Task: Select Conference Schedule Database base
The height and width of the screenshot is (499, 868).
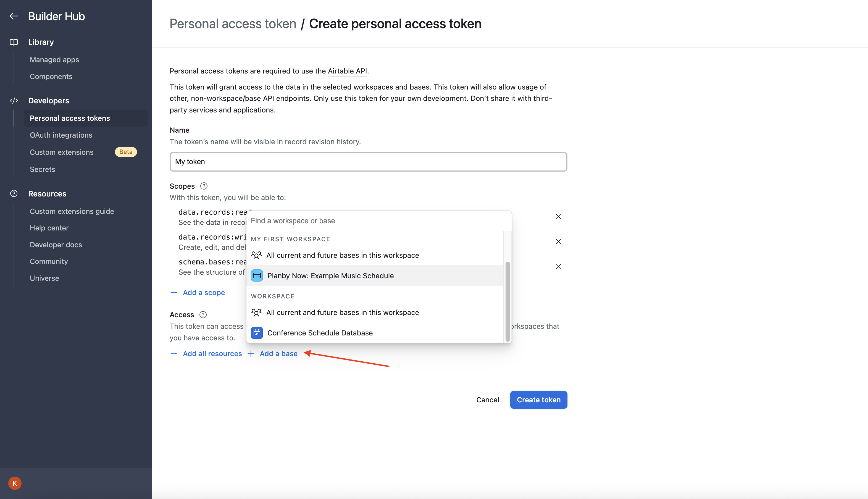Action: 320,333
